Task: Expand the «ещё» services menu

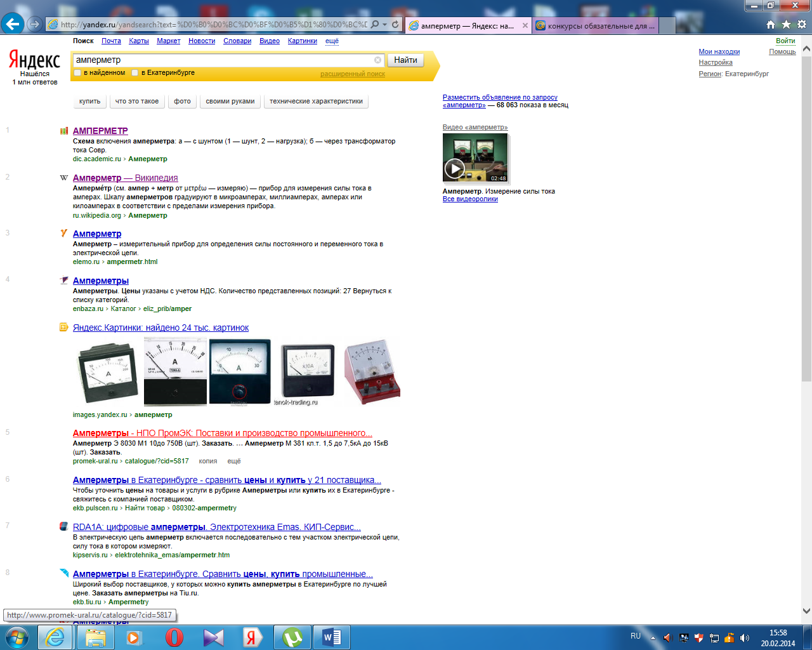Action: 332,41
